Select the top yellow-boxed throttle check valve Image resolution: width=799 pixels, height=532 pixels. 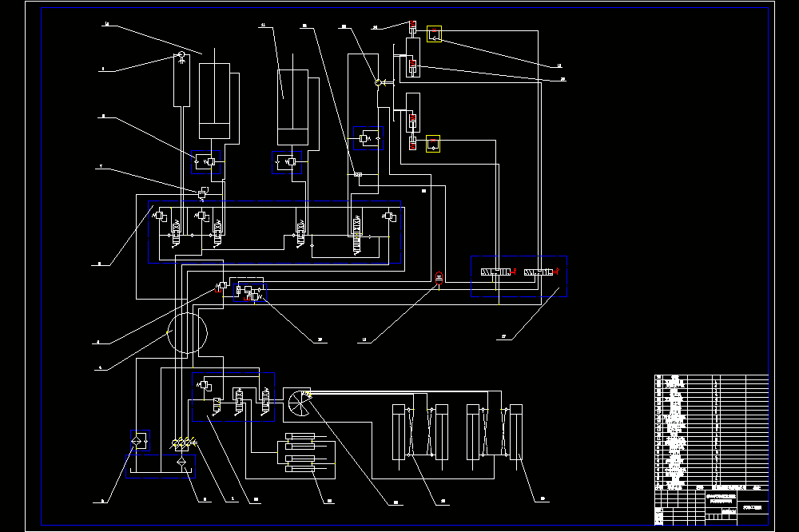(434, 34)
